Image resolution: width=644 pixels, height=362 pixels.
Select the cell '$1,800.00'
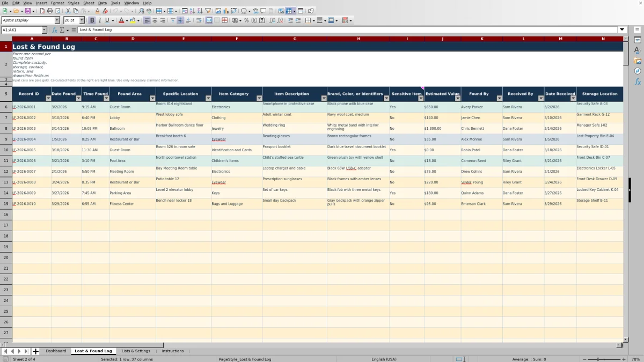[442, 129]
